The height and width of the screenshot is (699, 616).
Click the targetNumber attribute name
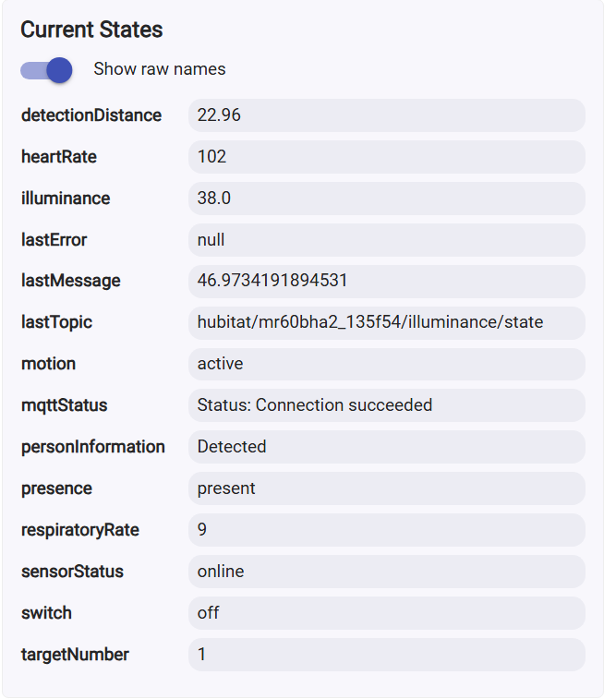pos(75,655)
